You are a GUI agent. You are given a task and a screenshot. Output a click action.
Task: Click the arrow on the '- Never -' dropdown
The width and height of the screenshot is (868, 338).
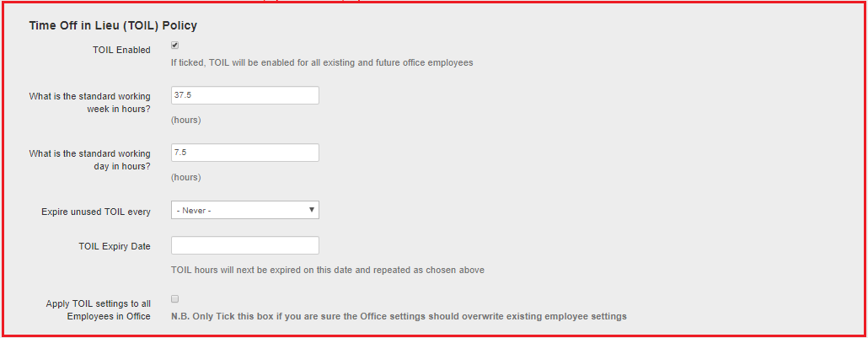(x=311, y=210)
